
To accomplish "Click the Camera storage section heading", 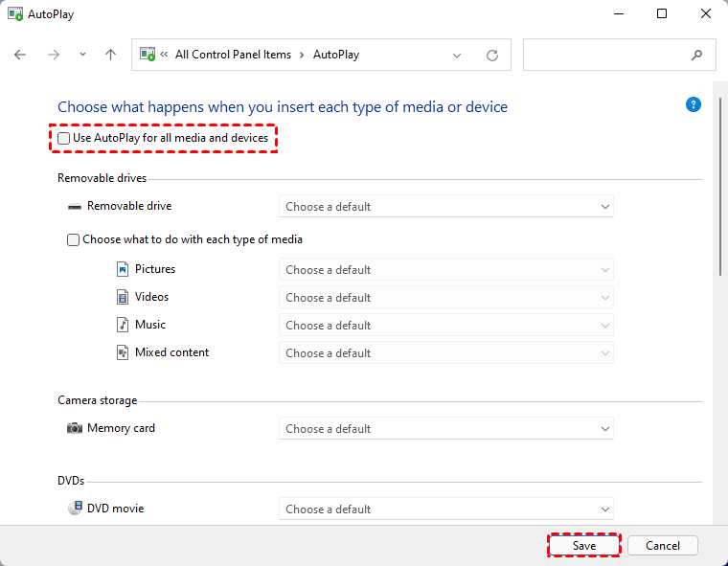I will coord(97,400).
